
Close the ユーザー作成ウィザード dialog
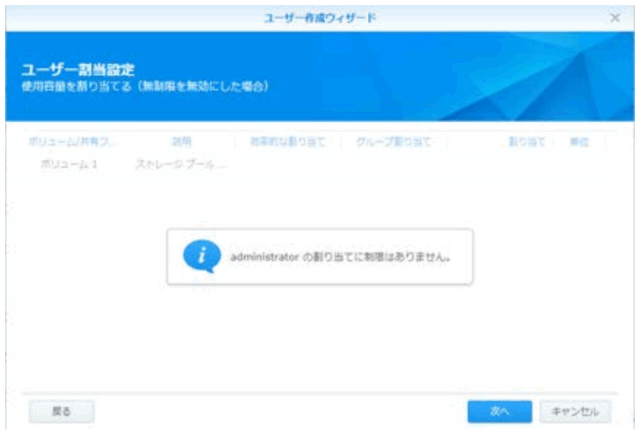coord(616,19)
